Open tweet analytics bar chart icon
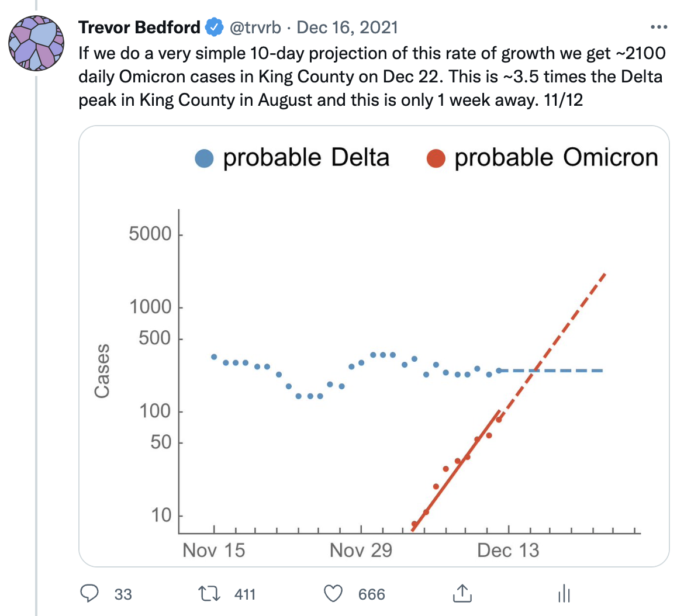684x616 pixels. tap(564, 594)
